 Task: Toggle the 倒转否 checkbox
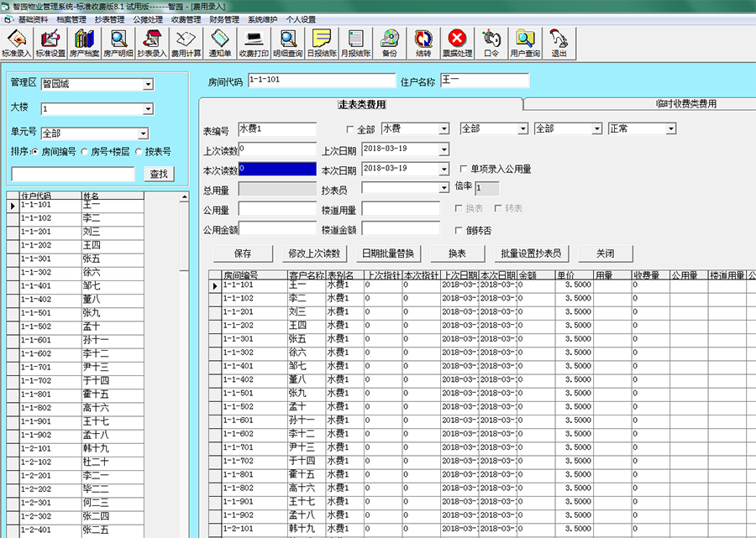pyautogui.click(x=459, y=230)
